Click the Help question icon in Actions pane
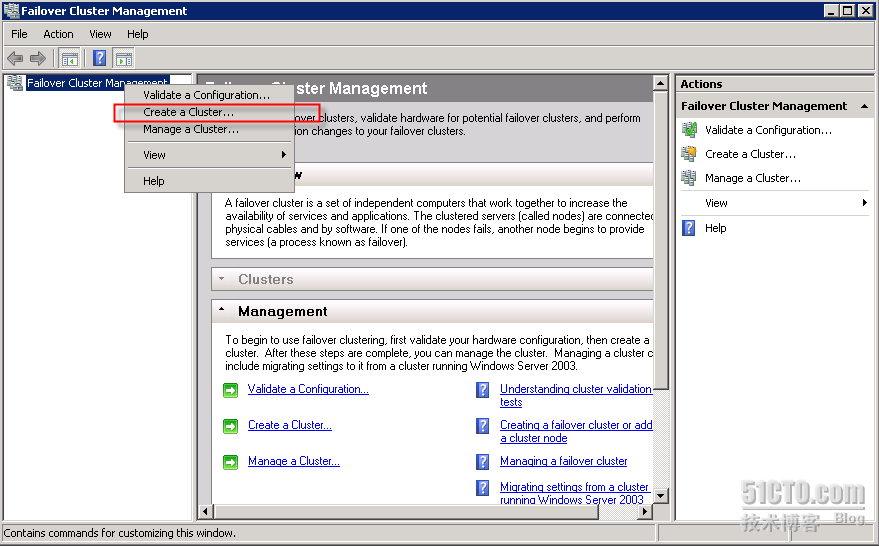The image size is (879, 546). tap(688, 228)
